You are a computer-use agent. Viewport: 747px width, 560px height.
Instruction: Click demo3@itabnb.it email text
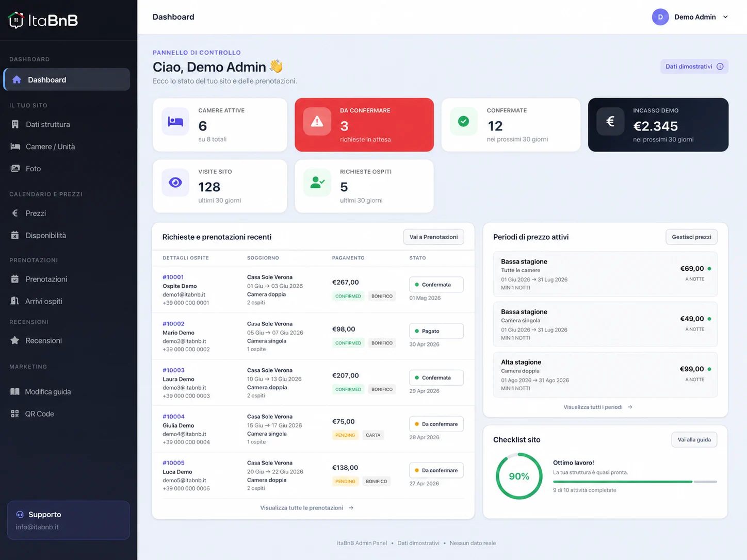(184, 388)
